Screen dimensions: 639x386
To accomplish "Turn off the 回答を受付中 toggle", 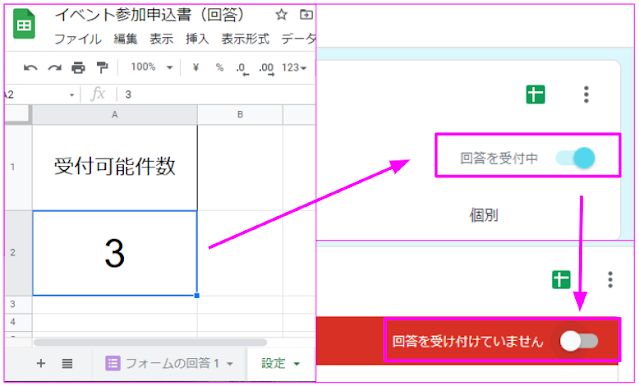I will pyautogui.click(x=575, y=158).
